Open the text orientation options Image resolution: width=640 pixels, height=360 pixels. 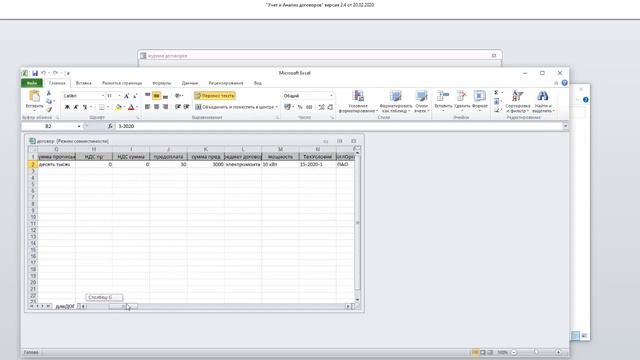click(179, 96)
